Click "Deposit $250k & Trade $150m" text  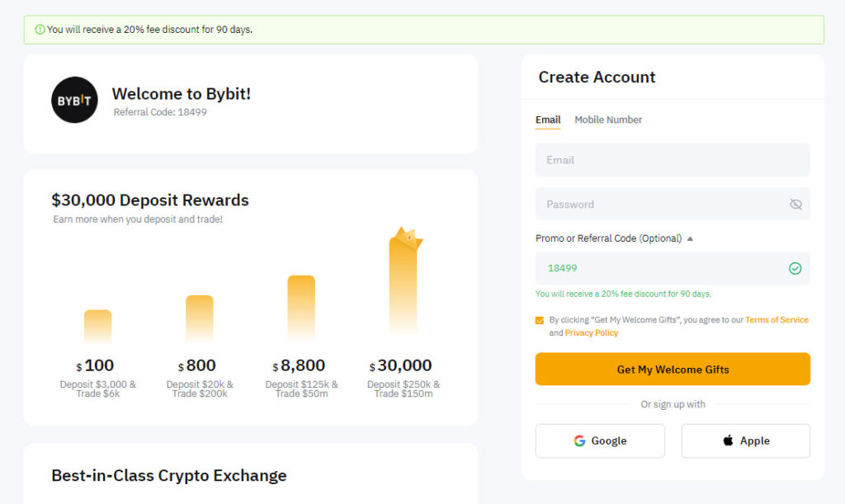404,389
